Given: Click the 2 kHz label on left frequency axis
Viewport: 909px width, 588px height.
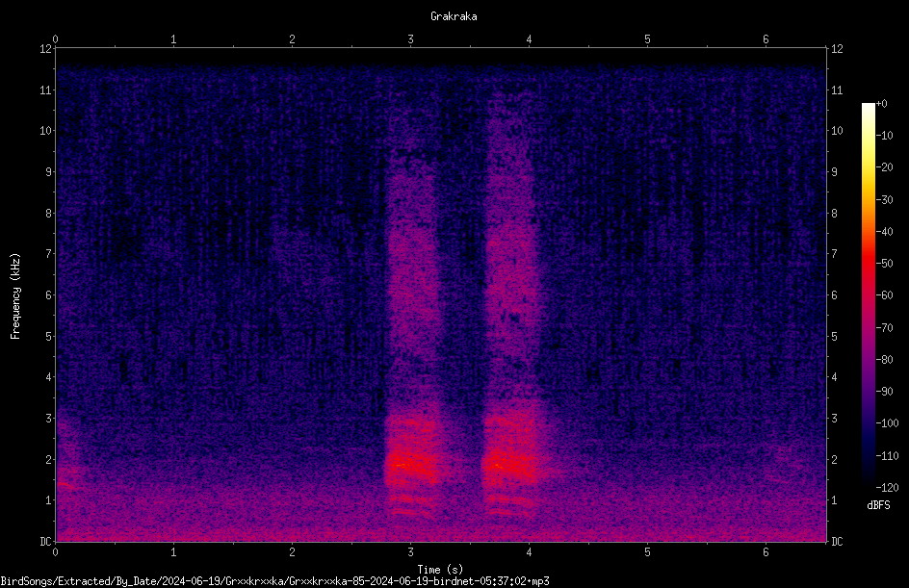Looking at the screenshot, I should click(49, 459).
